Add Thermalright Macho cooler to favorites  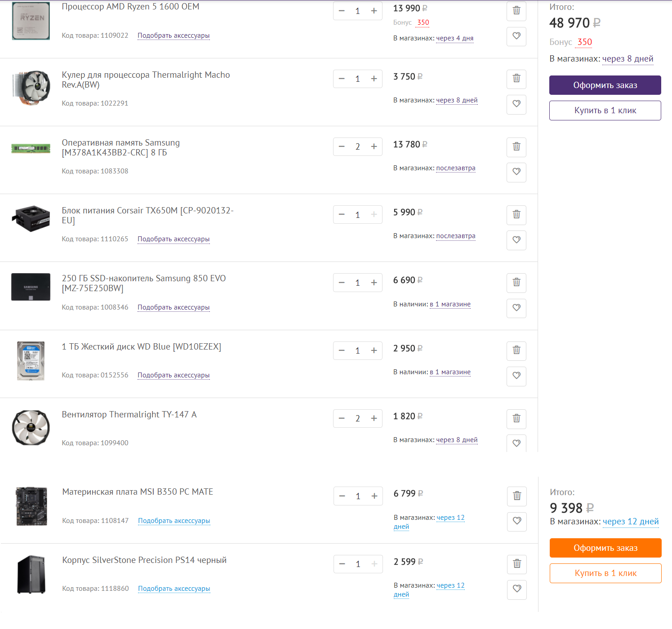point(516,104)
